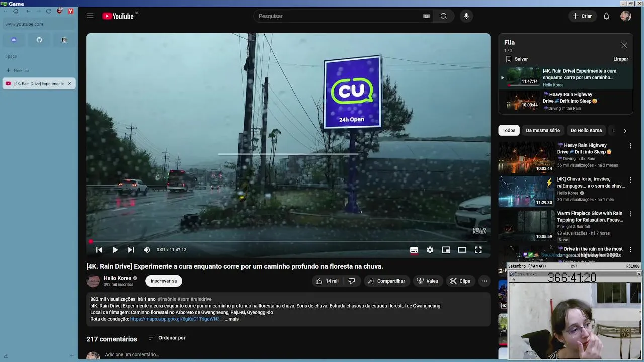Expand description with ...mais
This screenshot has width=644, height=362.
click(x=232, y=319)
